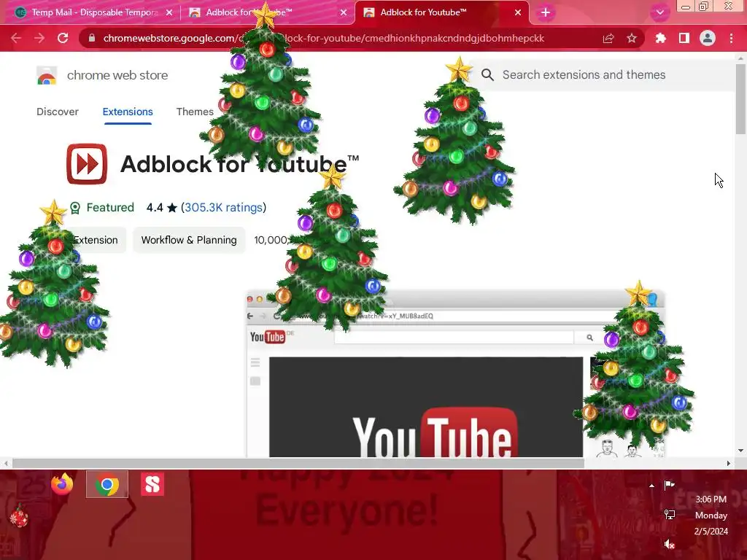747x560 pixels.
Task: Click the vertical scrollbar thumb
Action: pyautogui.click(x=740, y=99)
